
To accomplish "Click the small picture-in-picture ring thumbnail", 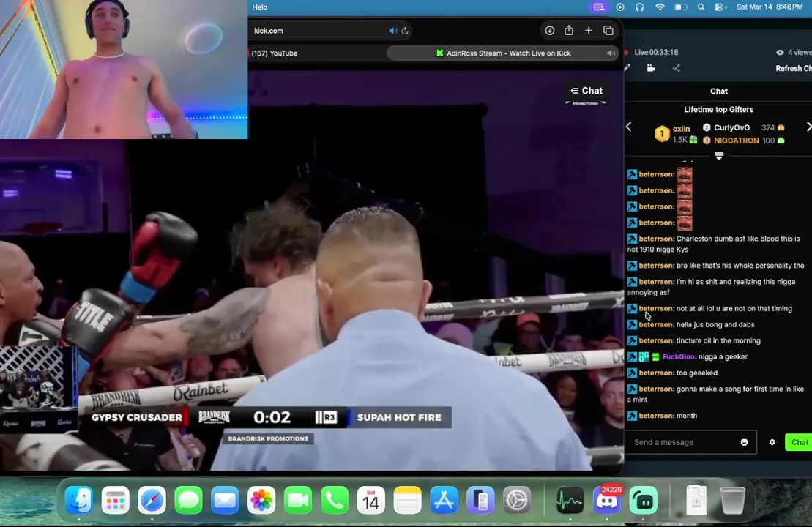I will [37, 389].
